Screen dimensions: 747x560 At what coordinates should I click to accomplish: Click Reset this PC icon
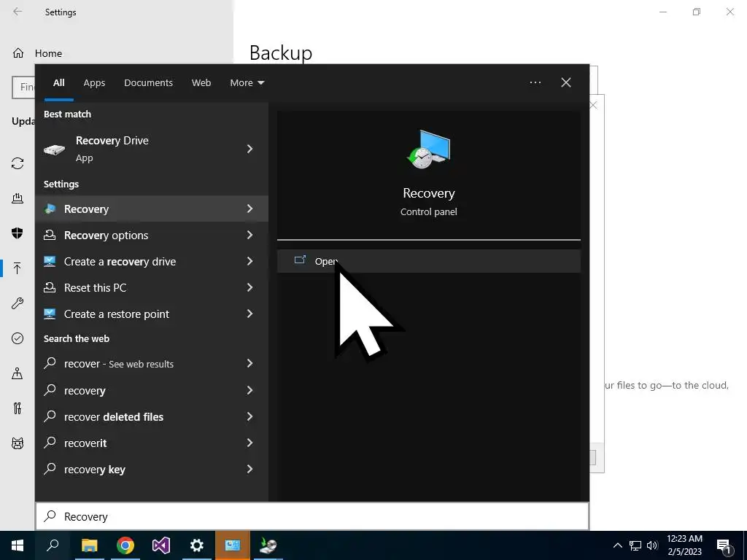(50, 287)
